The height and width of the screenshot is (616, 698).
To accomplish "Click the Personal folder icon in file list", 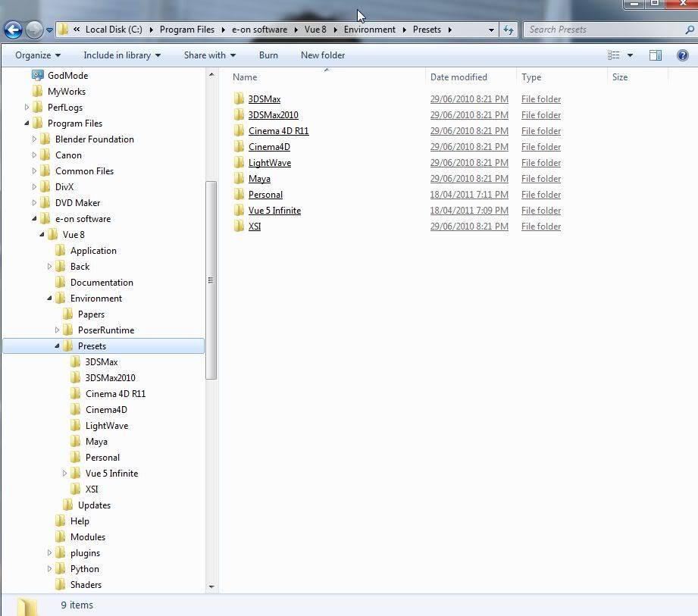I will (239, 194).
